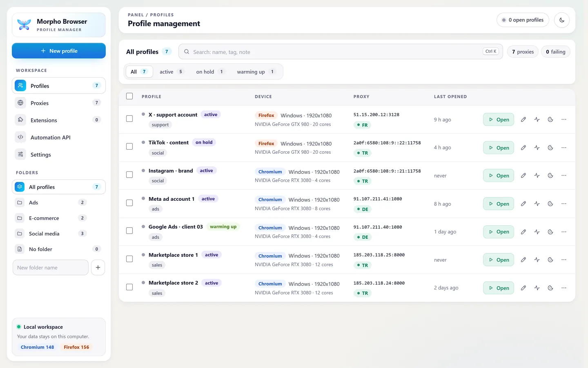Click the 7 proxies pill
Image resolution: width=588 pixels, height=368 pixels.
click(x=523, y=52)
